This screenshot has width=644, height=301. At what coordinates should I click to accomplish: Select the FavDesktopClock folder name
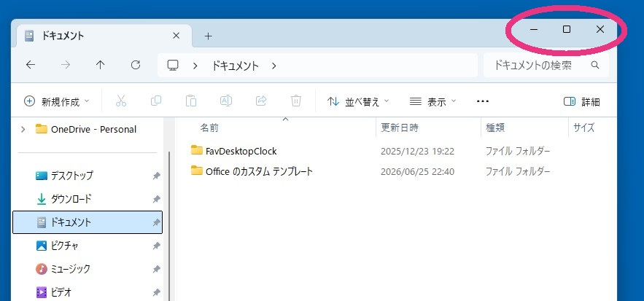tap(241, 151)
